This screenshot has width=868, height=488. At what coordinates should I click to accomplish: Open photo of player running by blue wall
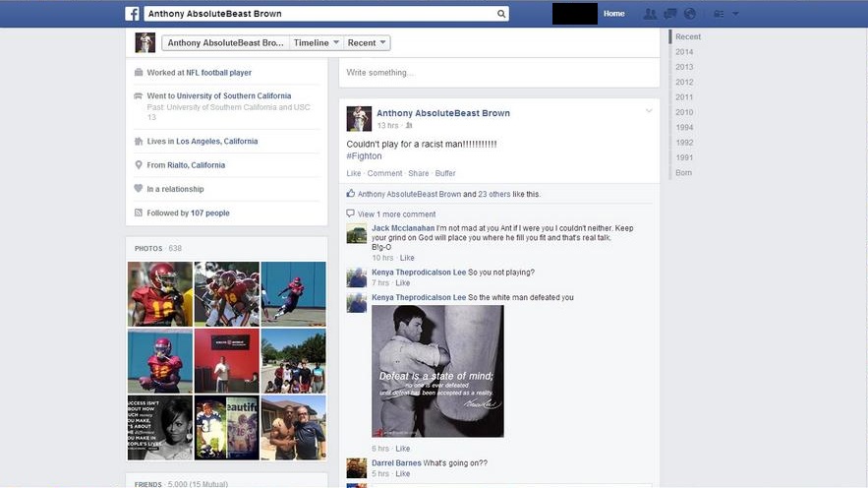[293, 294]
